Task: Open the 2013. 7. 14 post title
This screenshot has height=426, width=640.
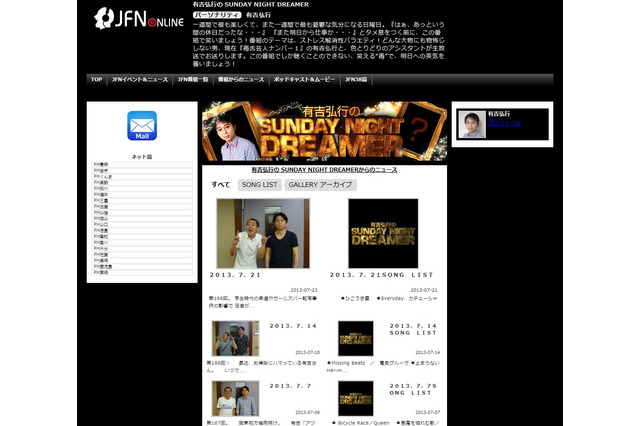Action: pos(293,326)
